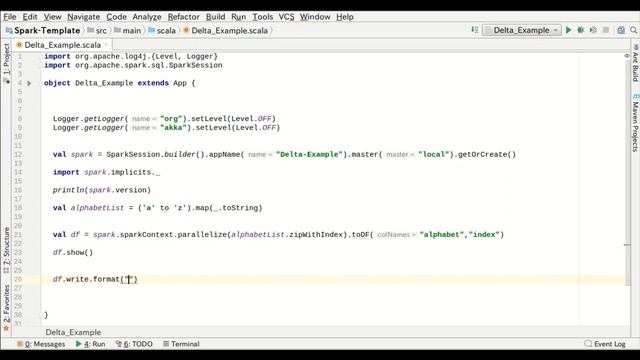Open the VCS menu
The height and width of the screenshot is (360, 640).
[286, 17]
